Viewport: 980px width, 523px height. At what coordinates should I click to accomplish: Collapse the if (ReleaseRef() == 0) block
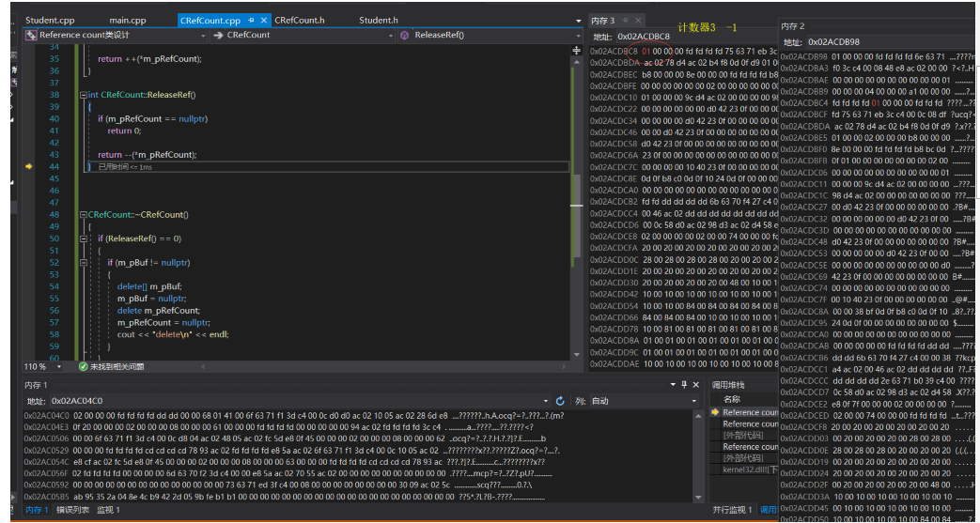coord(84,238)
